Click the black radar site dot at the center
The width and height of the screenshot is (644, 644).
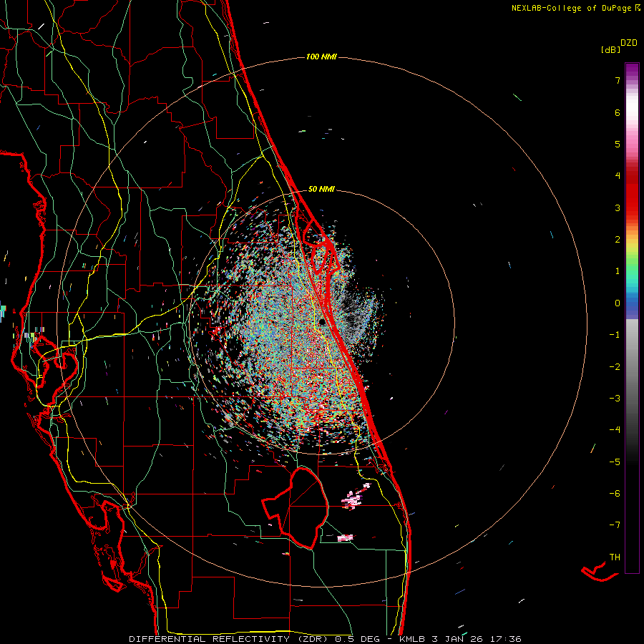[x=322, y=322]
